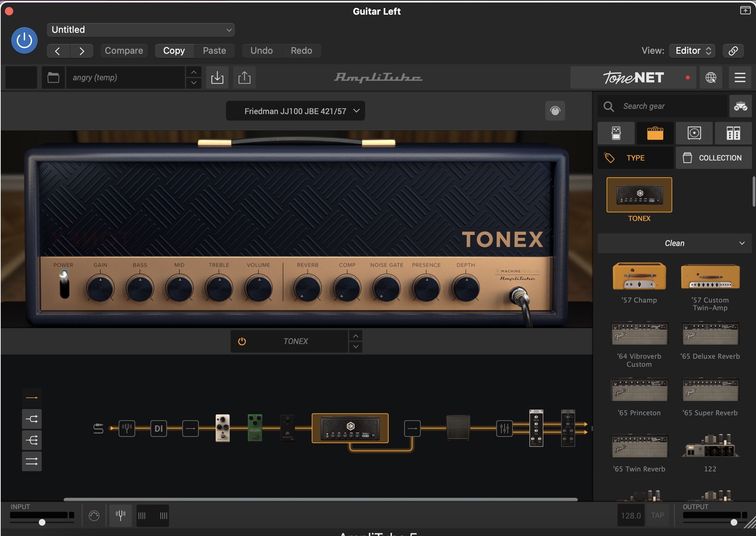Click the REVERB knob on the amp

(308, 288)
